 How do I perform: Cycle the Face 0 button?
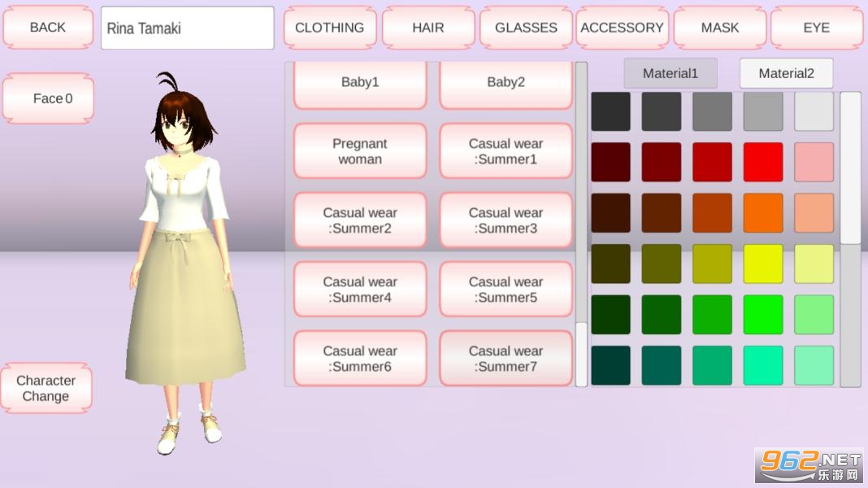coord(49,98)
